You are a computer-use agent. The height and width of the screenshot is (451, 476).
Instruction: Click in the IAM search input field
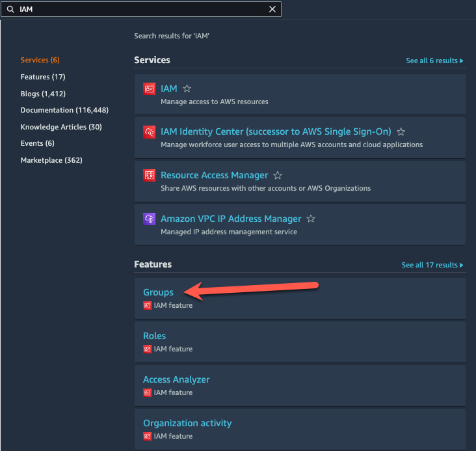[140, 9]
